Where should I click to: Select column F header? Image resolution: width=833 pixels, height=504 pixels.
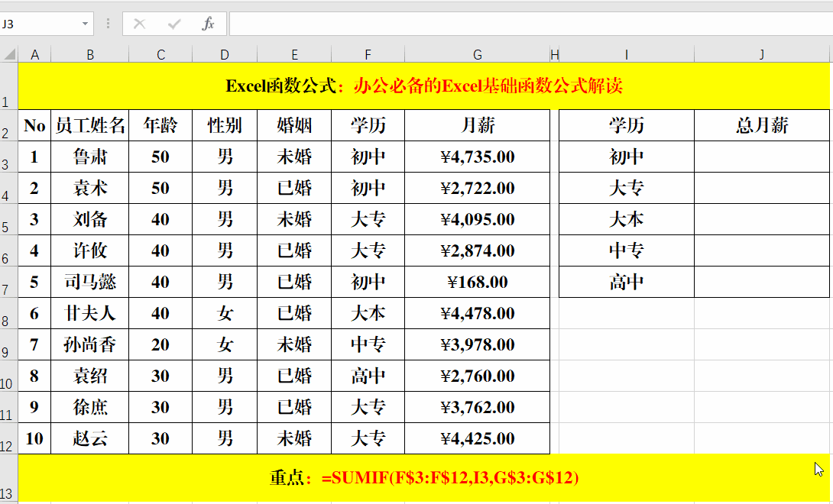click(x=368, y=55)
